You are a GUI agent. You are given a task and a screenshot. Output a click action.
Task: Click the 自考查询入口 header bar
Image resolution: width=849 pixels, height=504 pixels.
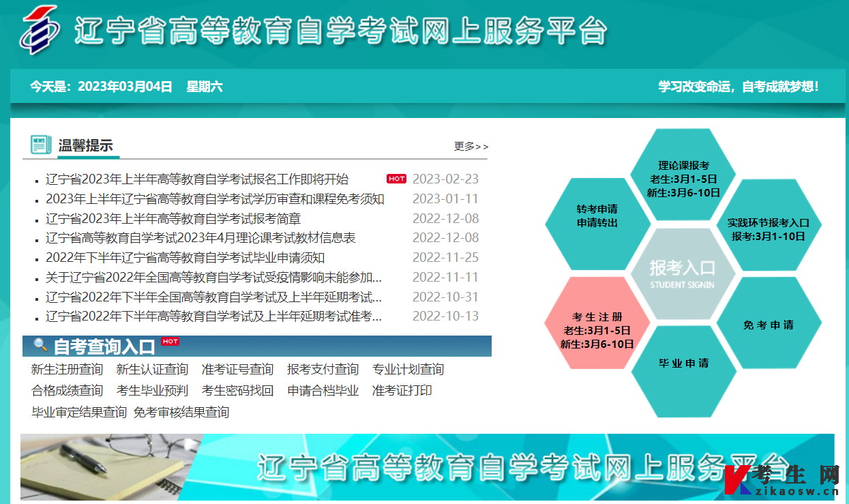[256, 346]
